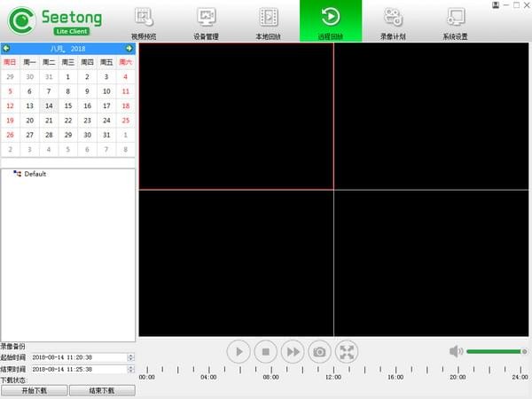Open the 视频预览 video preview tab
The width and height of the screenshot is (532, 399).
pos(144,23)
